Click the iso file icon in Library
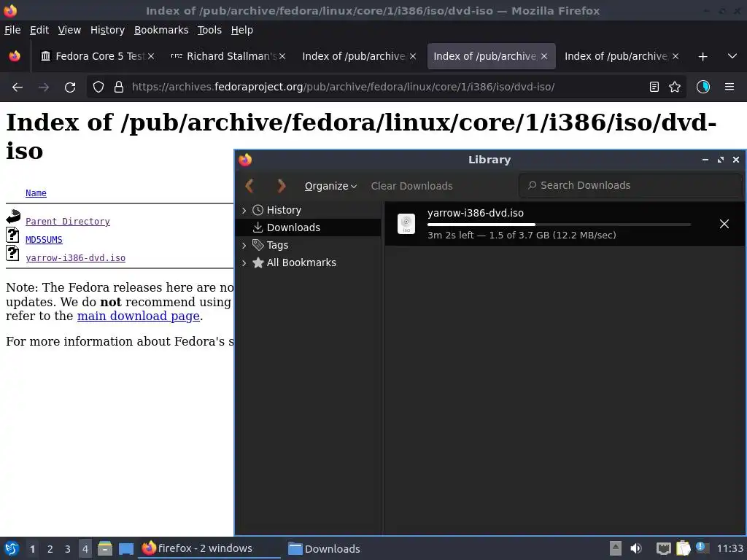The width and height of the screenshot is (747, 560). pos(406,224)
